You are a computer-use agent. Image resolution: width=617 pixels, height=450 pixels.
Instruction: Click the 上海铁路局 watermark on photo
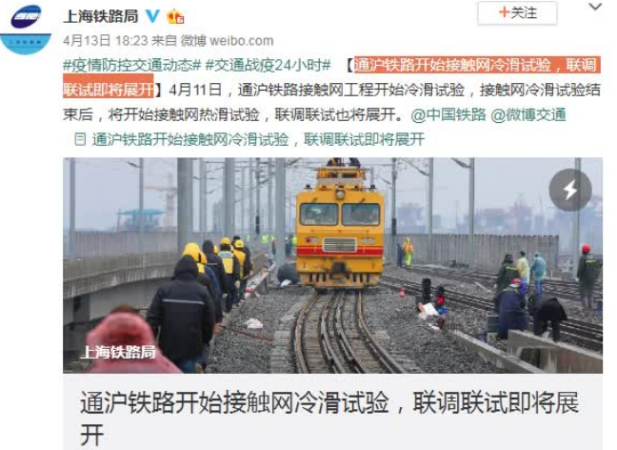(x=118, y=352)
